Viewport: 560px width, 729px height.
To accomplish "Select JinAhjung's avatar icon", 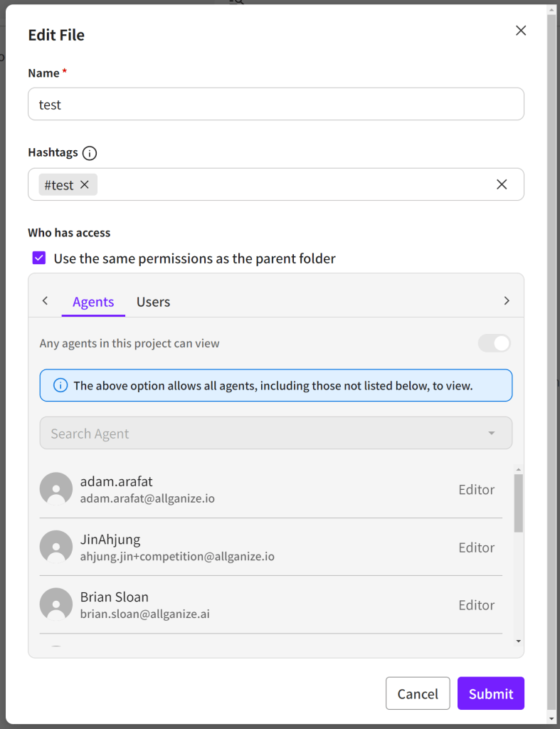I will pos(56,547).
